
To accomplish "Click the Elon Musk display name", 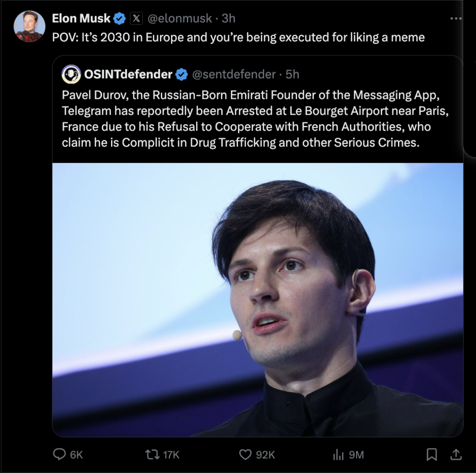I will [x=81, y=19].
